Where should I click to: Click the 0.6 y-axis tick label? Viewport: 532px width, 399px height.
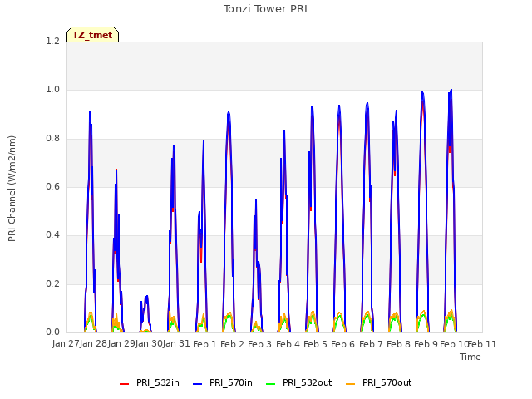tap(53, 186)
